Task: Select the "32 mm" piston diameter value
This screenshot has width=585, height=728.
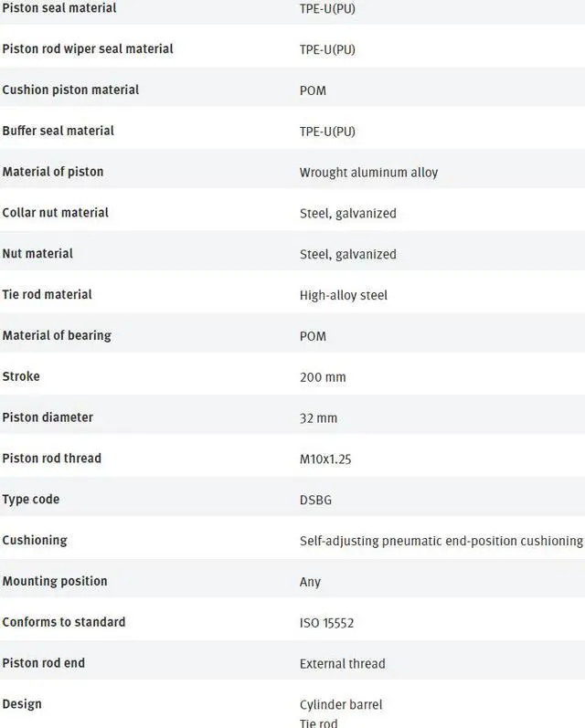Action: (x=318, y=418)
